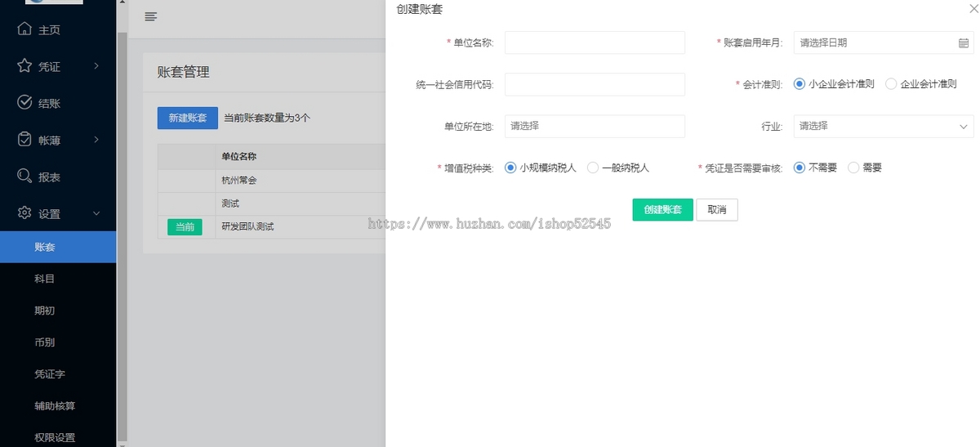Click the checkmark icon beside 结账
This screenshot has width=980, height=447.
pos(24,103)
